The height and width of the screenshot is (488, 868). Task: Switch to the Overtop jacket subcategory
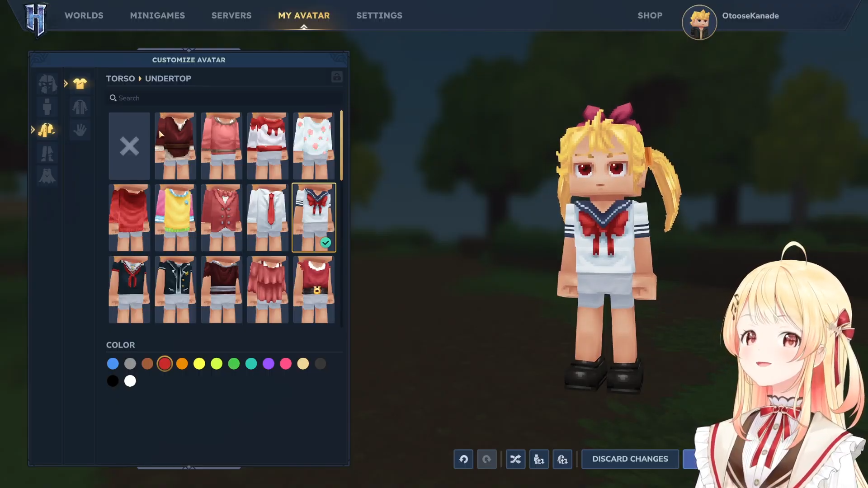80,107
